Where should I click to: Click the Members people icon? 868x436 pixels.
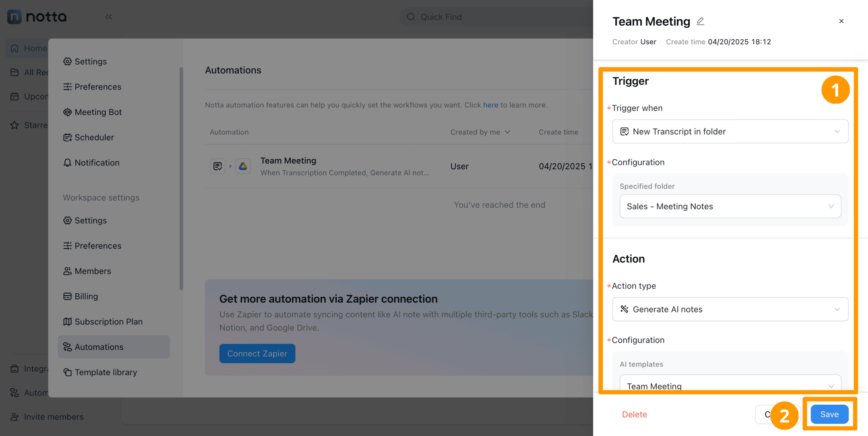click(x=68, y=271)
